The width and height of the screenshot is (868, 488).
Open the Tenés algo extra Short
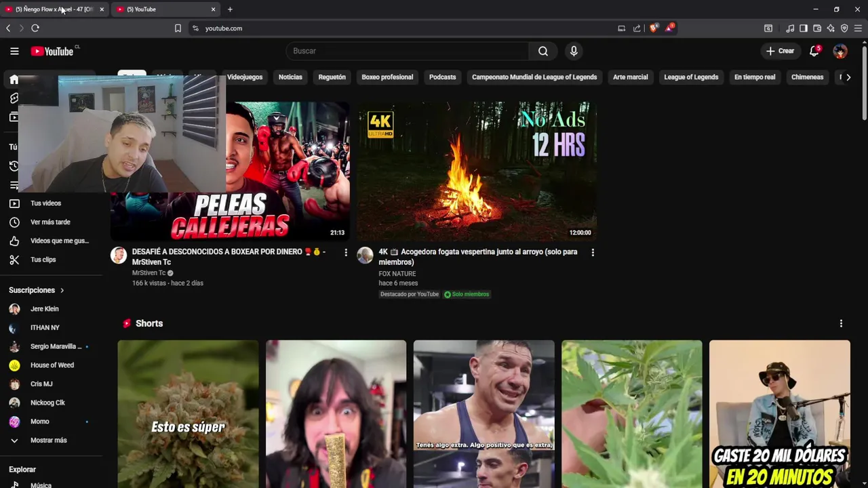484,414
